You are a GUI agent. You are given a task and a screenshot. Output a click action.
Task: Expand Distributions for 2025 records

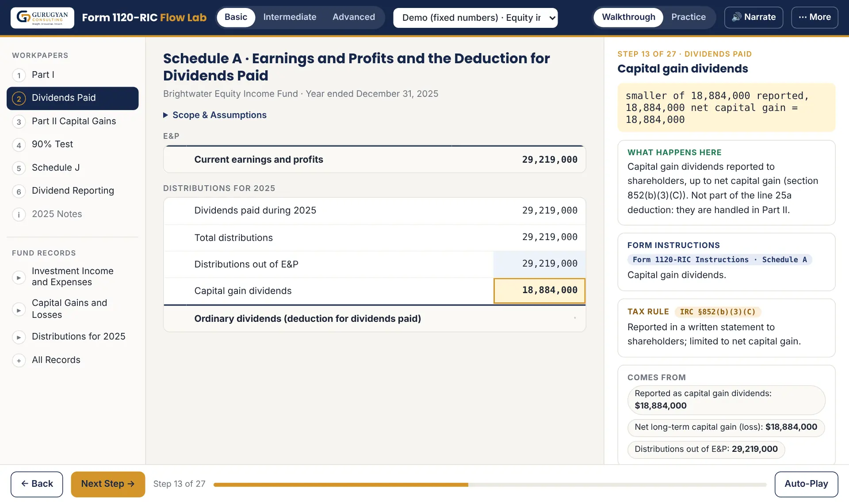pyautogui.click(x=73, y=336)
